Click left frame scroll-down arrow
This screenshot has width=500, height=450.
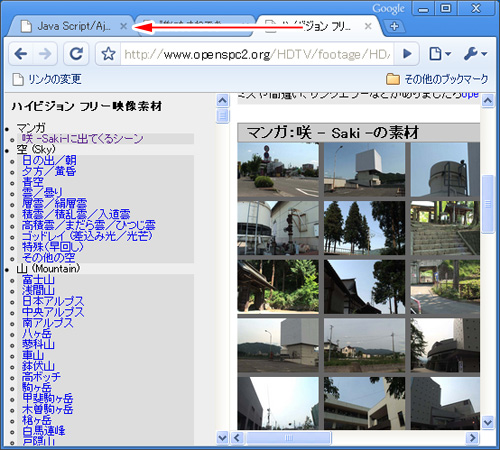(222, 437)
